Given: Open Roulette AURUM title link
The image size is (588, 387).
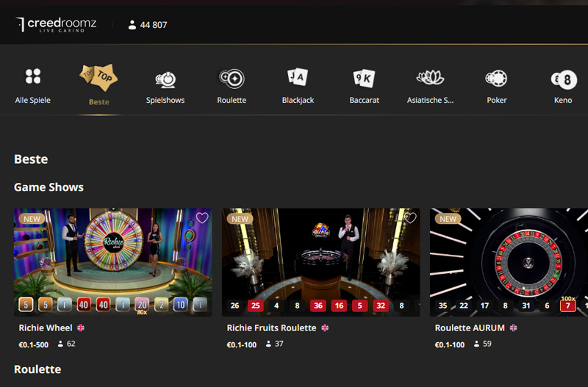Looking at the screenshot, I should [470, 328].
